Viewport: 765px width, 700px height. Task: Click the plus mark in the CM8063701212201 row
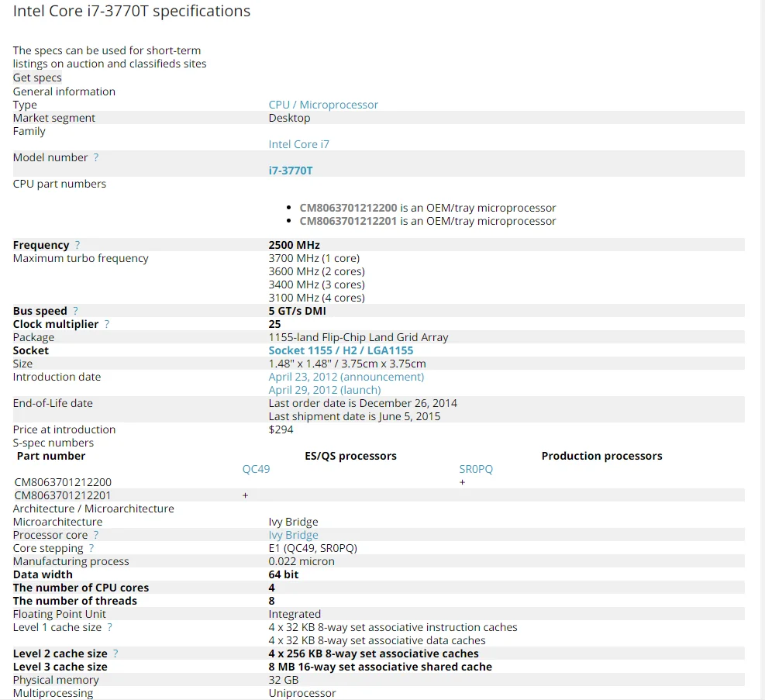point(246,495)
